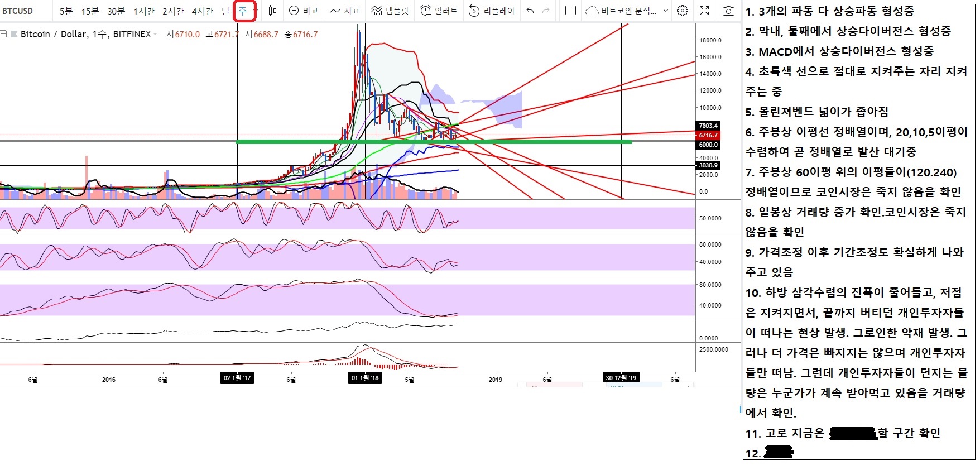Click the BTCUSD symbol search field
This screenshot has height=470, width=980.
tap(18, 11)
